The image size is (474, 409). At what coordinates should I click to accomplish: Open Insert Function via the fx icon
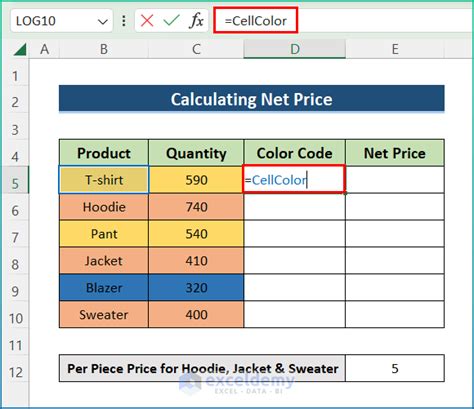pos(196,21)
